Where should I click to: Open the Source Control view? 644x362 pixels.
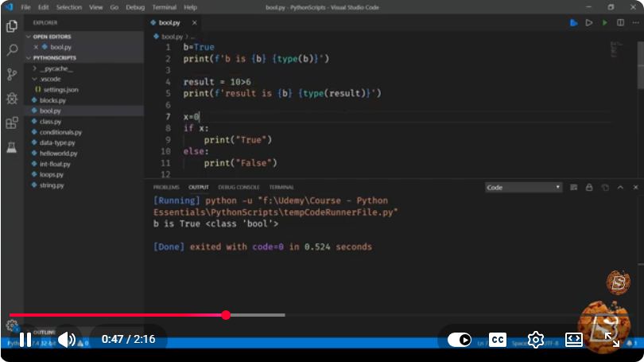click(x=12, y=74)
